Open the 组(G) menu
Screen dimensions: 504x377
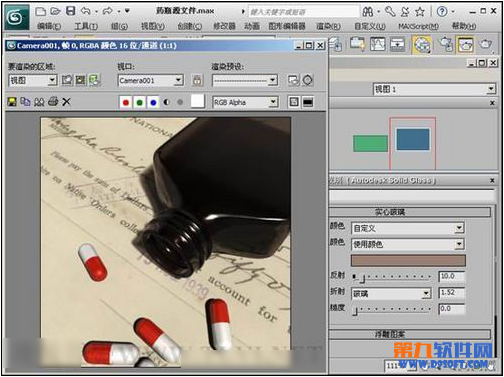point(119,26)
